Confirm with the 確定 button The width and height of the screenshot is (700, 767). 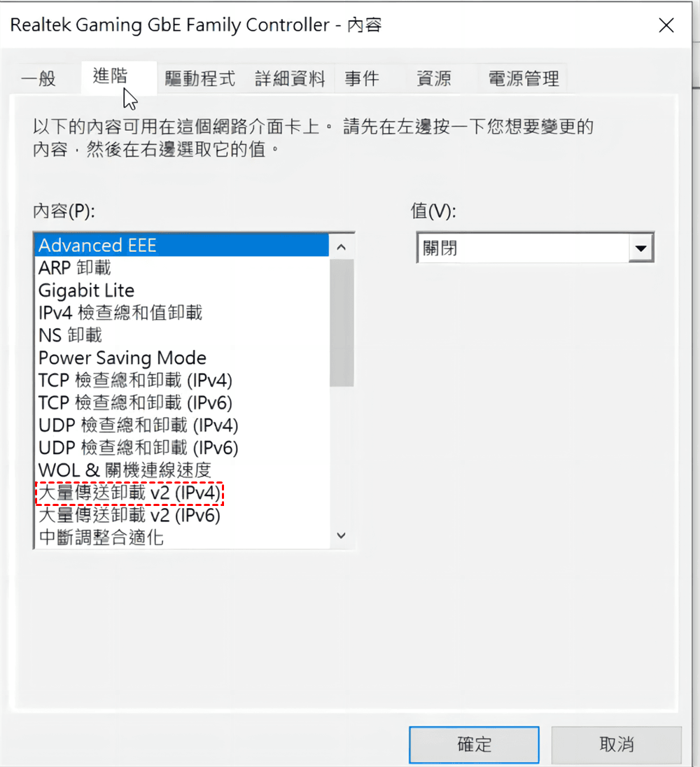(474, 745)
